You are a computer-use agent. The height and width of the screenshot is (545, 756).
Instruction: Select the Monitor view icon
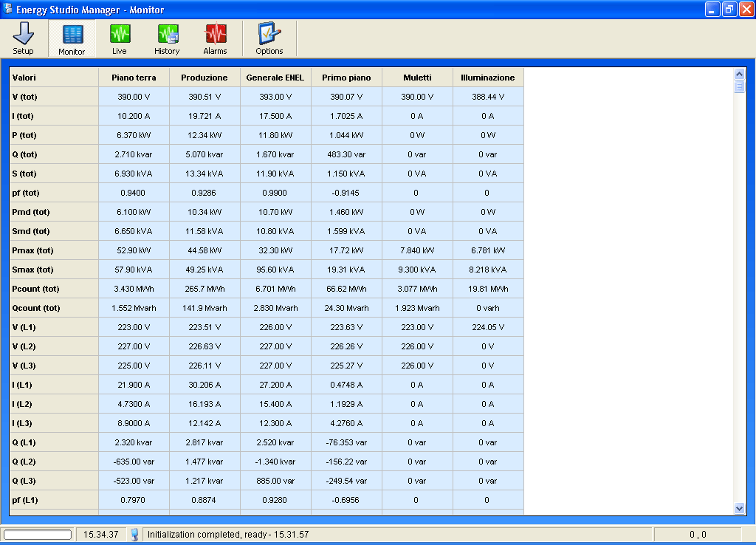click(x=72, y=38)
